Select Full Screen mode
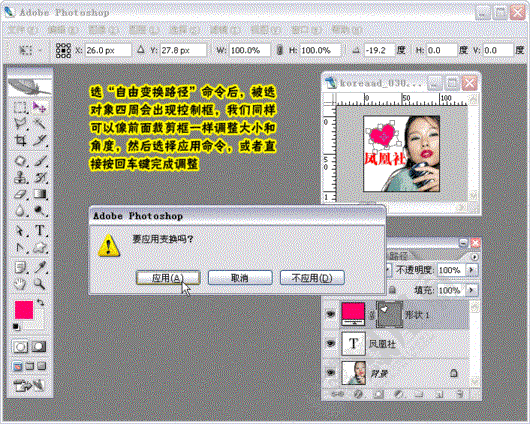The image size is (530, 424). click(41, 366)
